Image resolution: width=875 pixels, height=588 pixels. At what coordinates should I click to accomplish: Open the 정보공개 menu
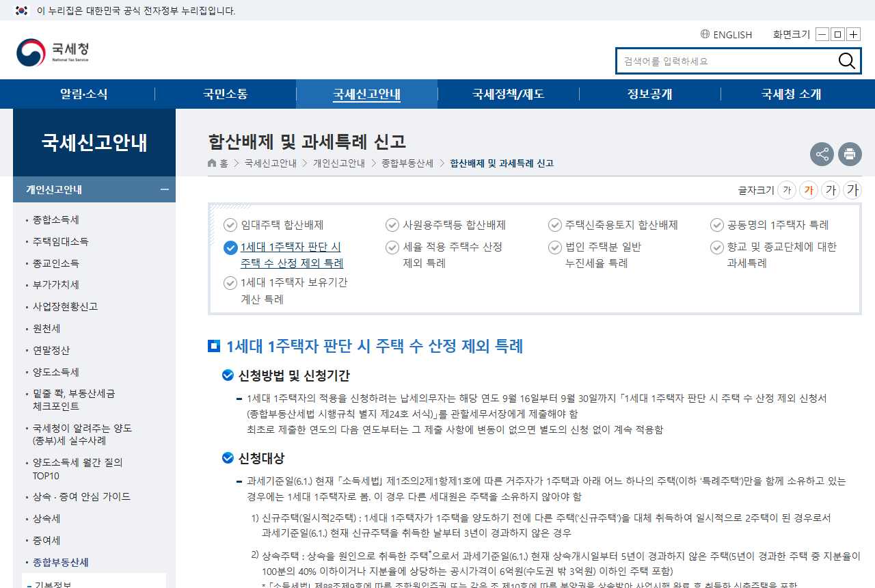(649, 94)
